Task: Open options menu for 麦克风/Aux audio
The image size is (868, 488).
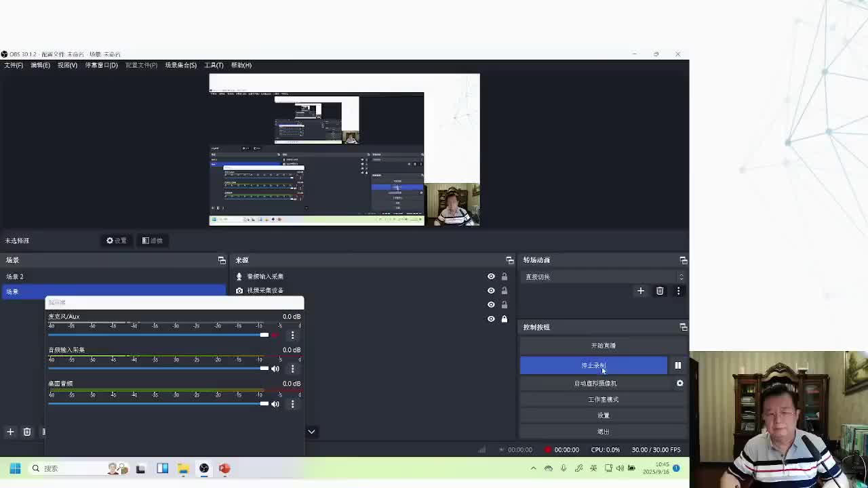Action: coord(292,335)
